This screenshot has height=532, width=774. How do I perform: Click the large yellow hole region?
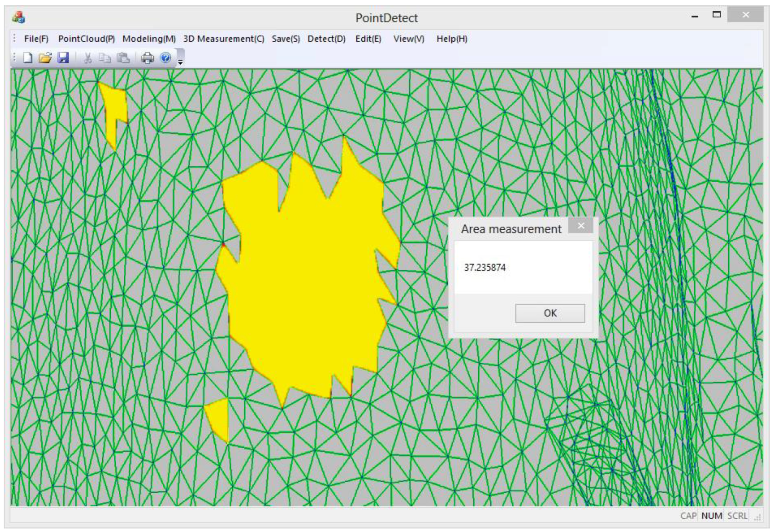coord(307,283)
